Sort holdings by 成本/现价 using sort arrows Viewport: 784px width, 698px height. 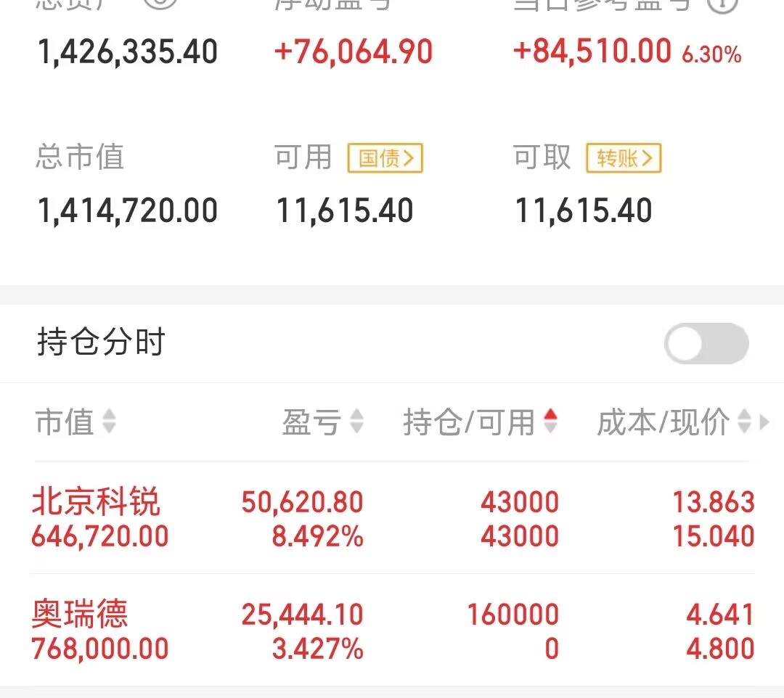tap(743, 422)
